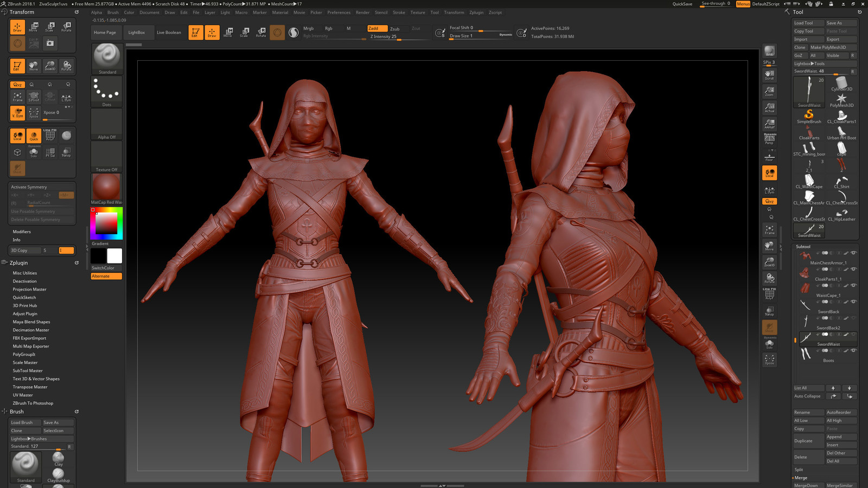Click the Duplicate subtool button
868x488 pixels.
(x=808, y=441)
